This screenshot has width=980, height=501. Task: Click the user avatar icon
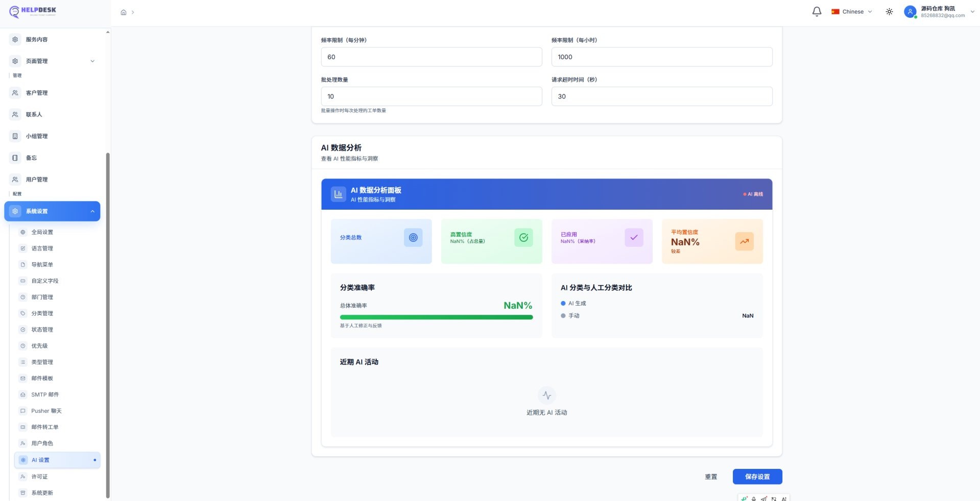pos(910,12)
